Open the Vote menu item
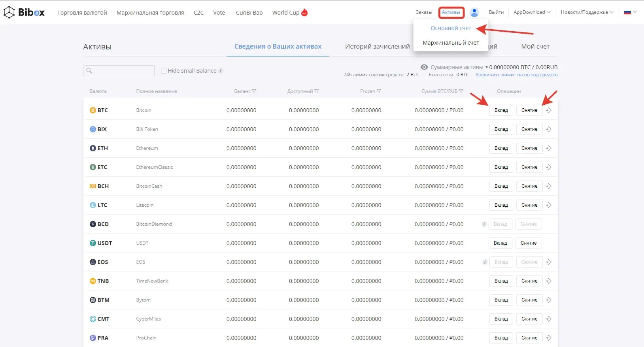644x347 pixels. (x=219, y=13)
